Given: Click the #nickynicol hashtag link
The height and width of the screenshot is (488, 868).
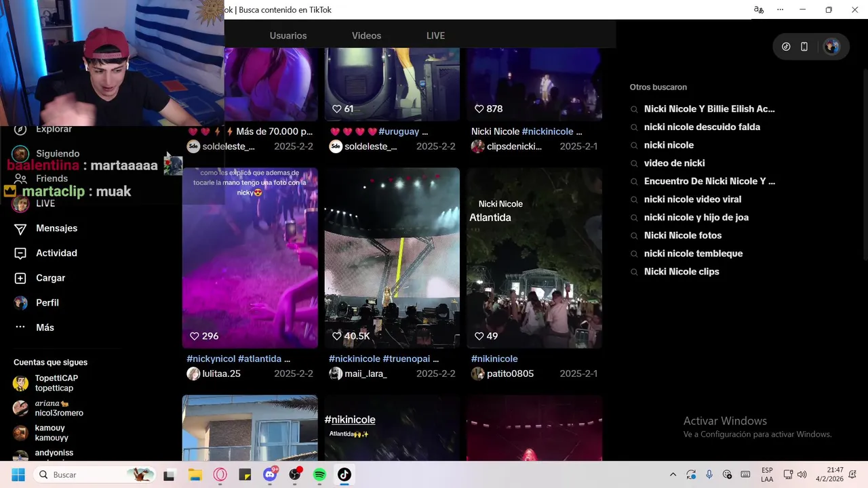Looking at the screenshot, I should 211,359.
